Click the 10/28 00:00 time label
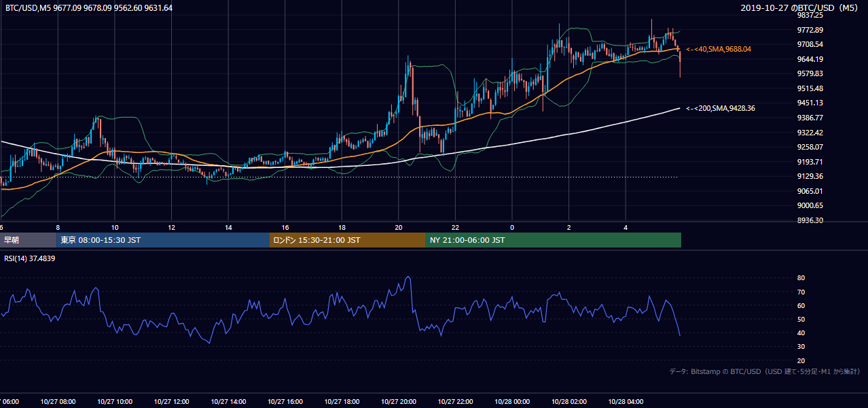The height and width of the screenshot is (408, 868). [x=512, y=401]
